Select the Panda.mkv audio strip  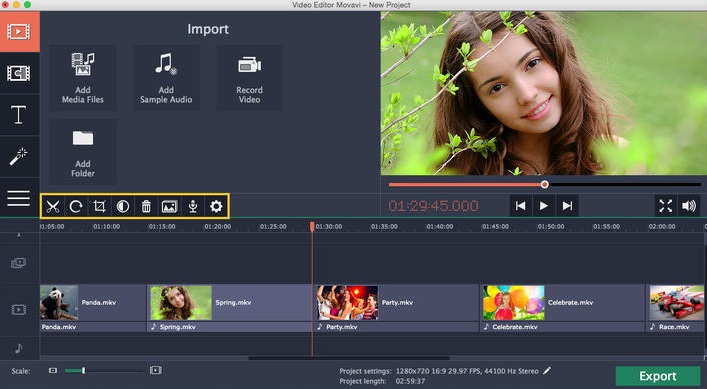tap(93, 327)
